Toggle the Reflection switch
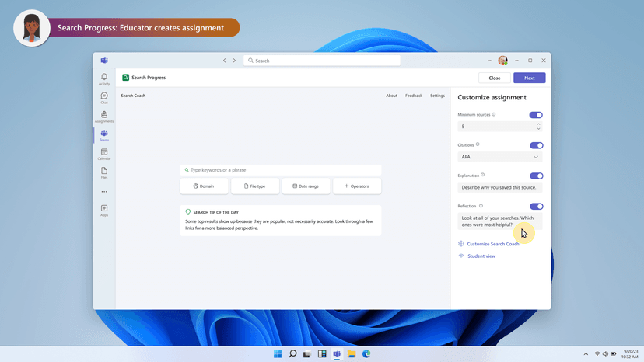Screen dimensions: 644x362 (536, 206)
